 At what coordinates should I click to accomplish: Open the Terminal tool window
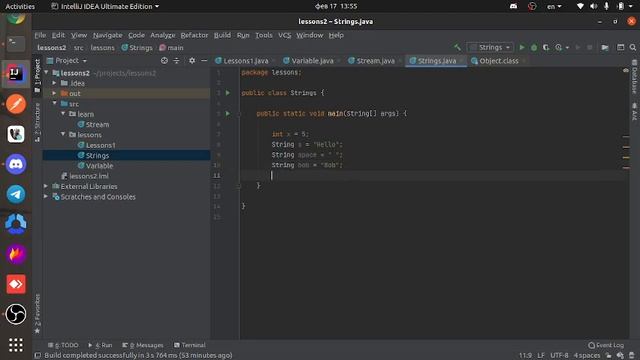coord(190,345)
